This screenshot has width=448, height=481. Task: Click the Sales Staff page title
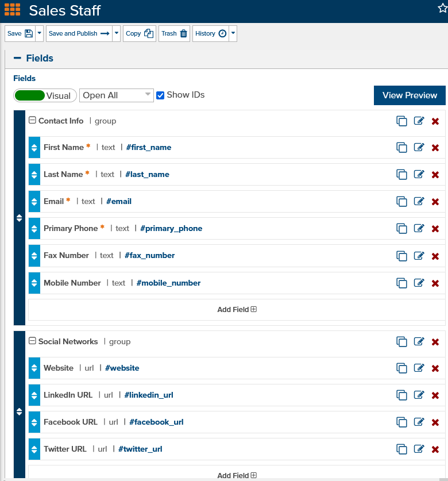(65, 10)
